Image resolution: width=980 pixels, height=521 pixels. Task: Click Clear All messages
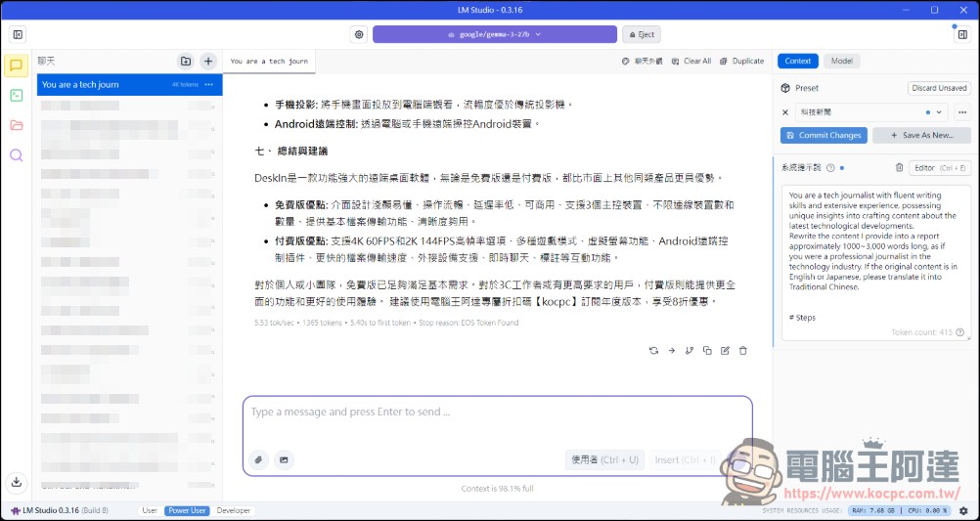691,62
